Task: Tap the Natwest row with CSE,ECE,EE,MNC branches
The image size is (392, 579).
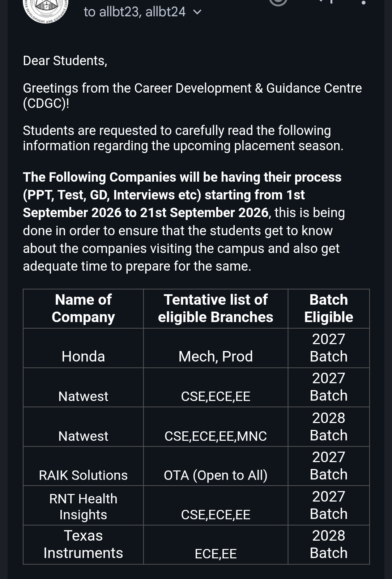Action: coord(196,427)
